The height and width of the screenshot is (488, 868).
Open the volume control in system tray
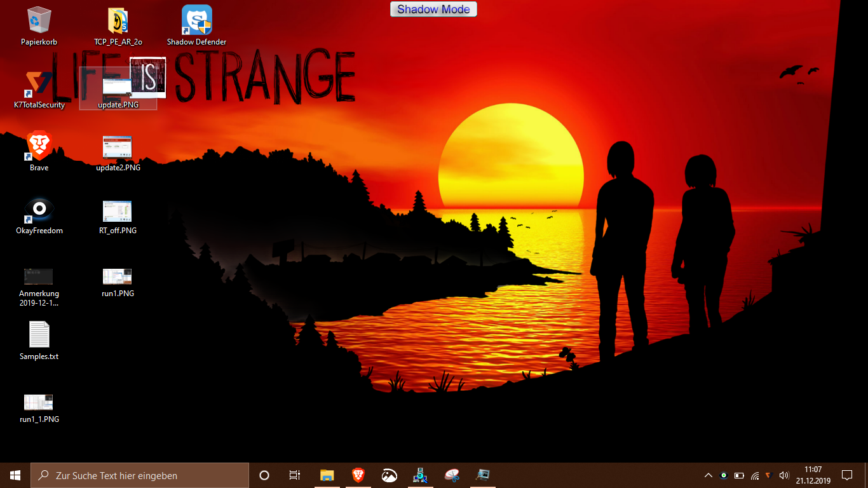click(x=783, y=475)
